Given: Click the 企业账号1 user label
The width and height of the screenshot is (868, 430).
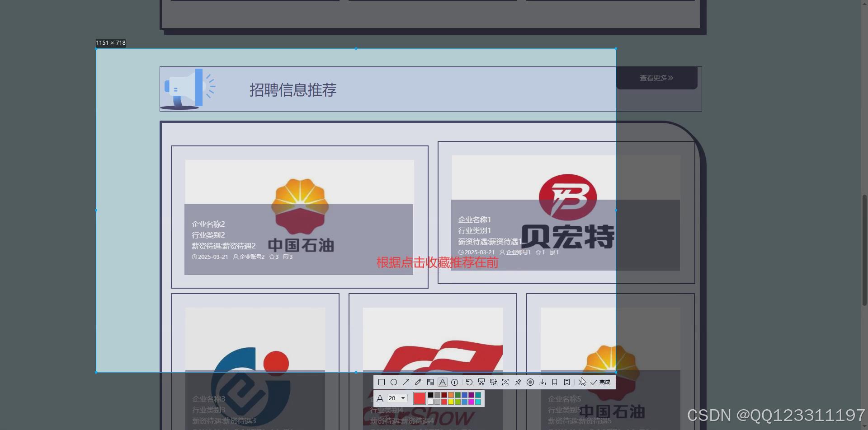Looking at the screenshot, I should (515, 252).
